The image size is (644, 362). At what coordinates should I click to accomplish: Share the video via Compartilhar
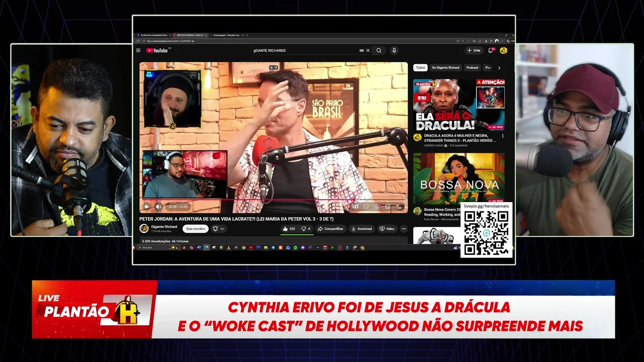coord(331,229)
